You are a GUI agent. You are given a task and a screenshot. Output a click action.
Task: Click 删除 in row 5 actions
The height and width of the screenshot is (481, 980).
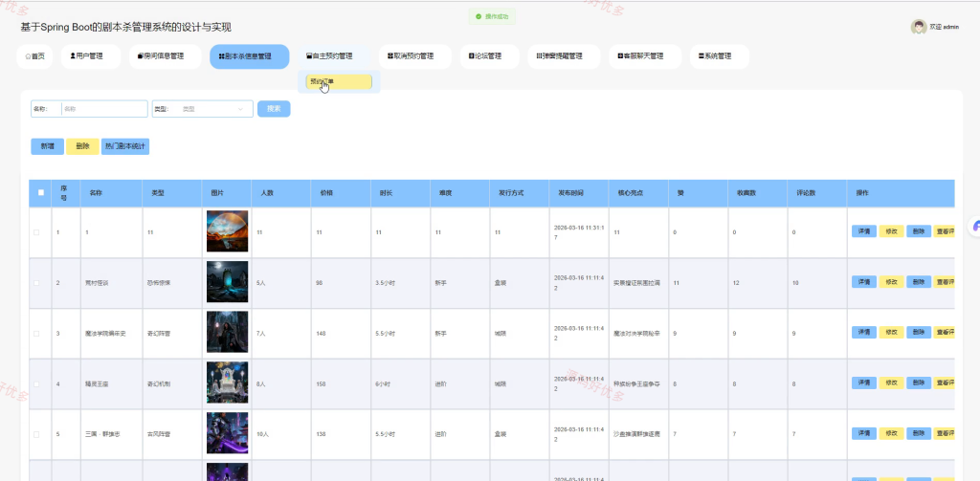919,433
